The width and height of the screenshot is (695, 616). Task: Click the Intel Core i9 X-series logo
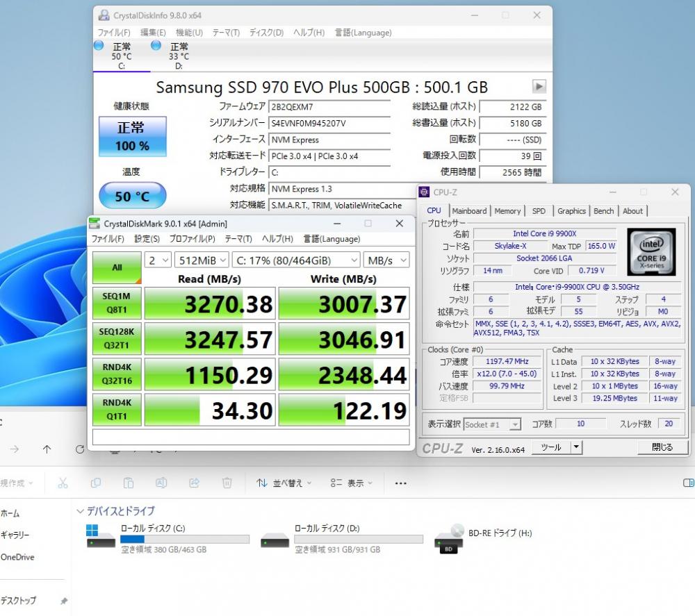tap(651, 252)
